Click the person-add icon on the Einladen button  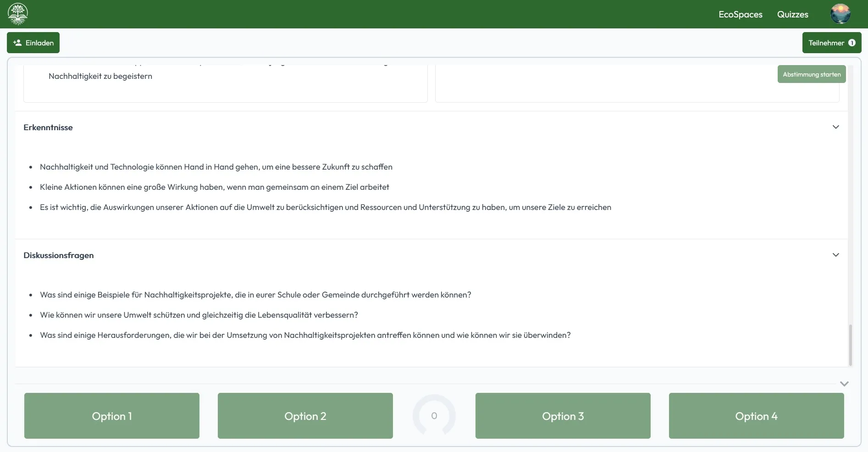click(17, 42)
